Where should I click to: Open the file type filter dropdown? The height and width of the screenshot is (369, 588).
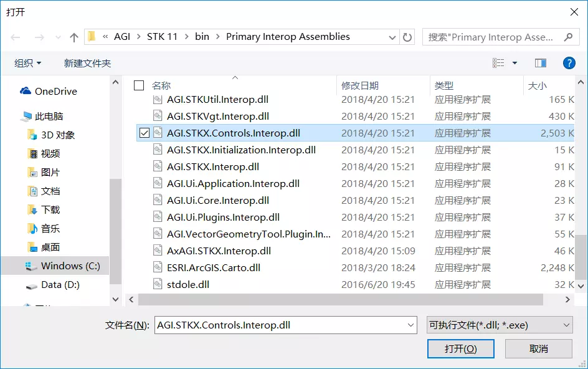point(500,325)
